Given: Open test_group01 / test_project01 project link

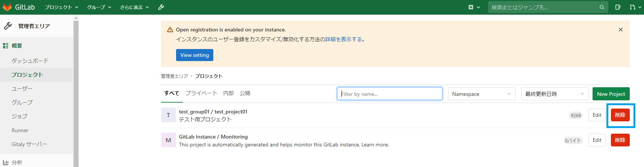Looking at the screenshot, I should (213, 112).
